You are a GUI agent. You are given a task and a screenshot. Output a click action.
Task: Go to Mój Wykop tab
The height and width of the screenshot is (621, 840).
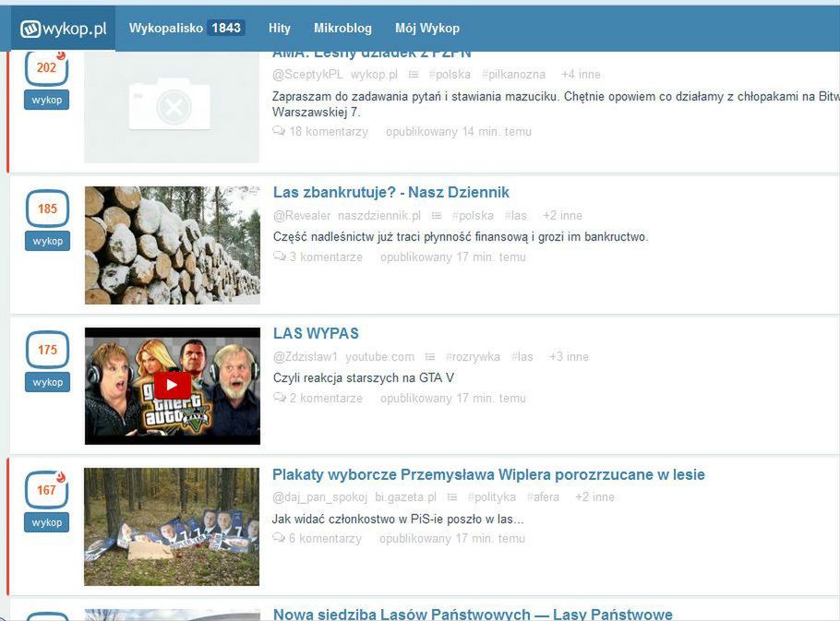point(427,29)
